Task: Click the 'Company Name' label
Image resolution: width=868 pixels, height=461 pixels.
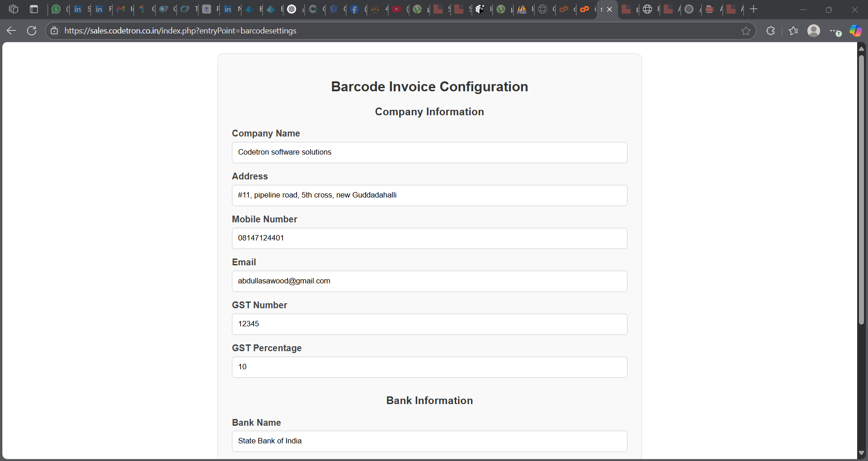Action: tap(266, 133)
